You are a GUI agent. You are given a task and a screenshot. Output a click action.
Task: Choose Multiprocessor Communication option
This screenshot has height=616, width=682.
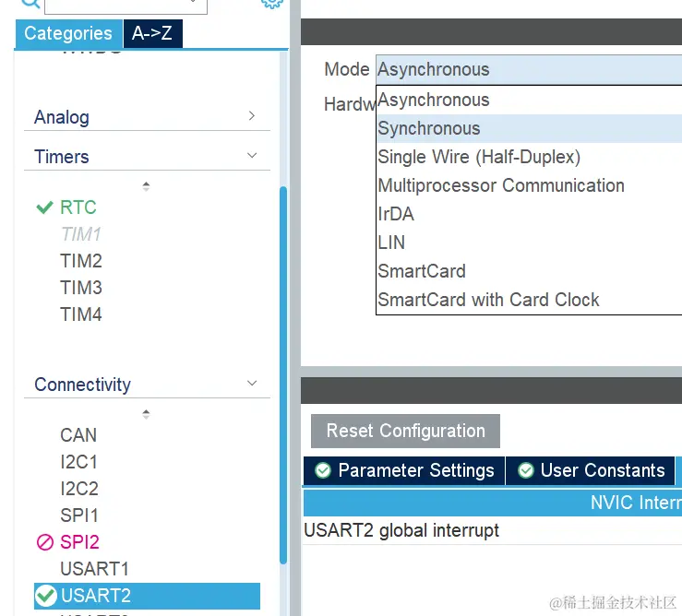[x=529, y=185]
